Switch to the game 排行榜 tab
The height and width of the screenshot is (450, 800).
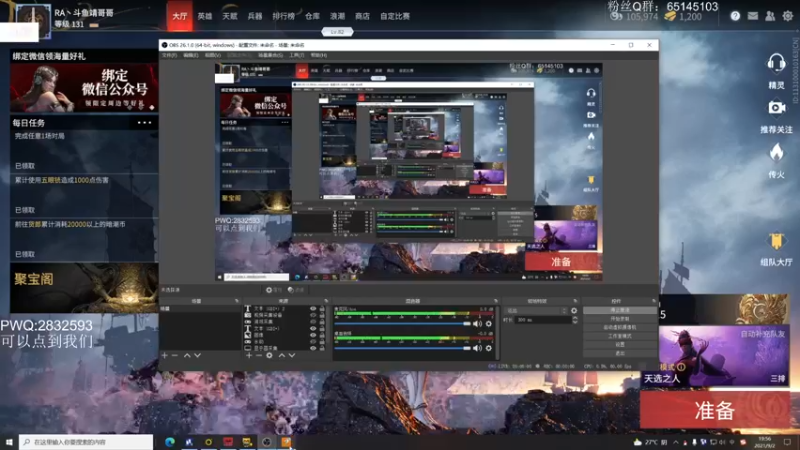[x=283, y=16]
